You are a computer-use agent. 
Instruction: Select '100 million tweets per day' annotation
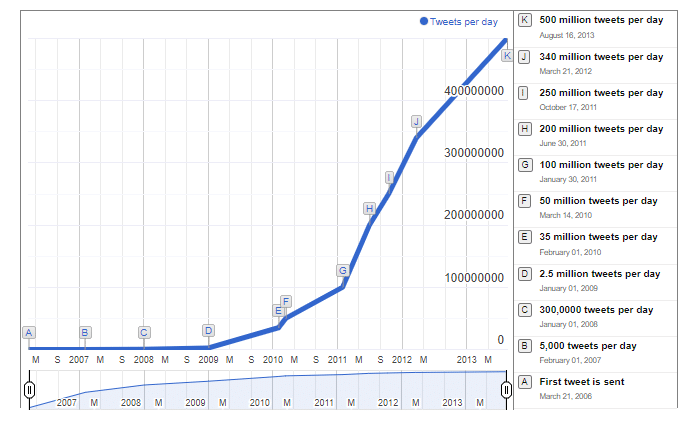pyautogui.click(x=601, y=165)
